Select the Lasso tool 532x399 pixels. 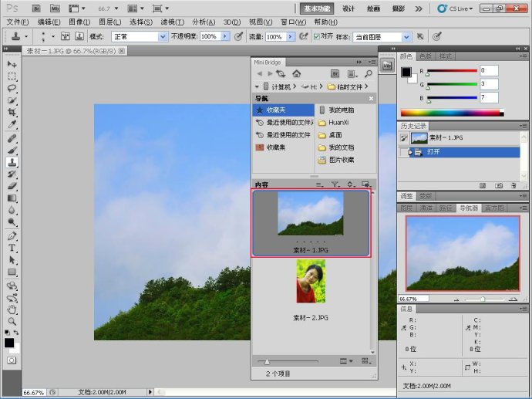coord(12,88)
